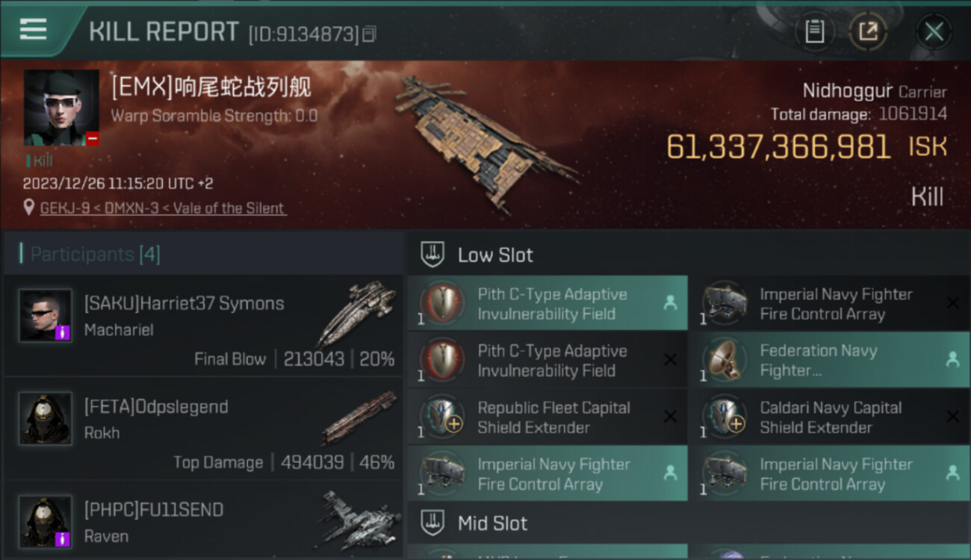Screen dimensions: 971x560
Task: Close the kill report window
Action: pyautogui.click(x=934, y=31)
